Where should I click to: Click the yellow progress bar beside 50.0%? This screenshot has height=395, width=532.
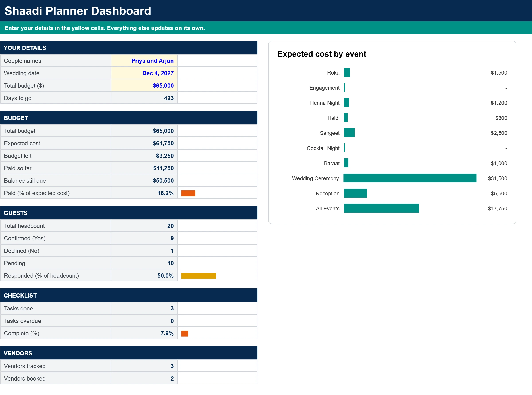(198, 276)
